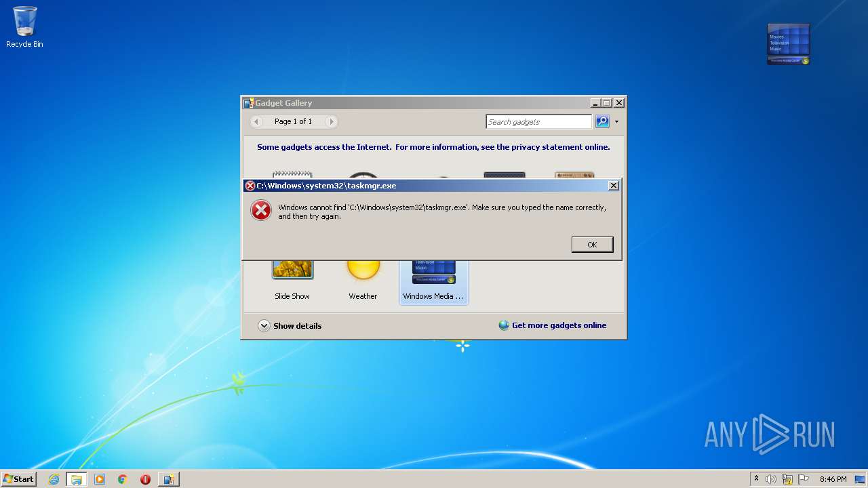Go to previous page in Gadget Gallery
The height and width of the screenshot is (488, 868).
point(256,122)
